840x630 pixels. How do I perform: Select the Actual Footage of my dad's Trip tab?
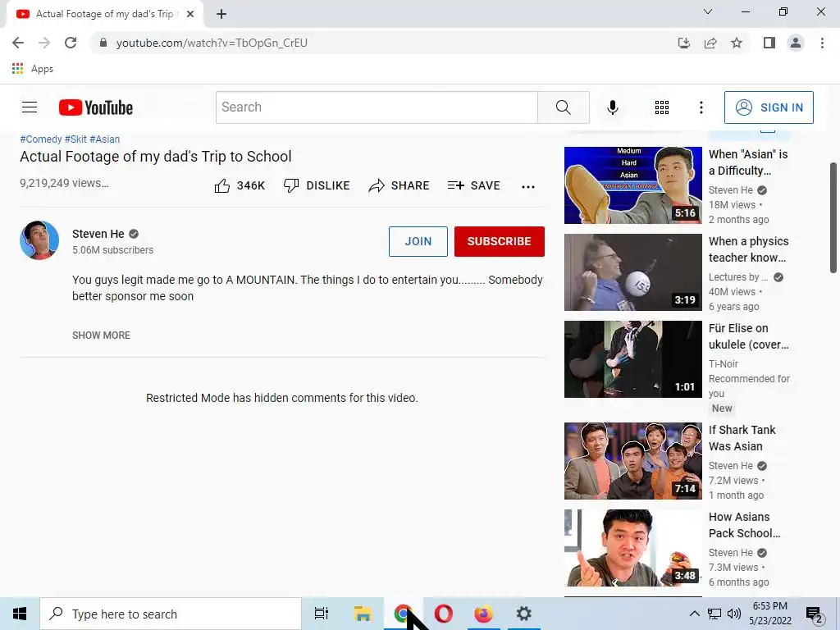click(x=104, y=14)
